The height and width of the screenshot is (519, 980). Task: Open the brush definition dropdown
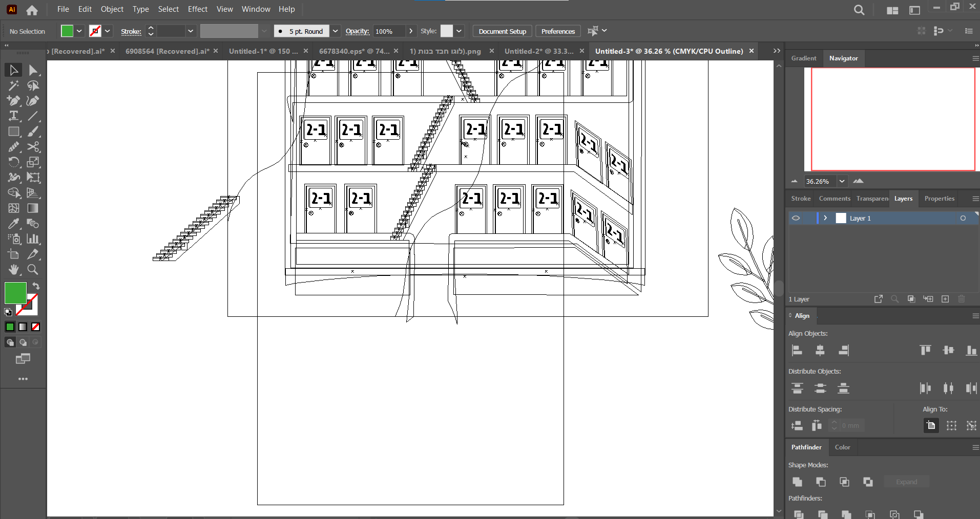[336, 31]
